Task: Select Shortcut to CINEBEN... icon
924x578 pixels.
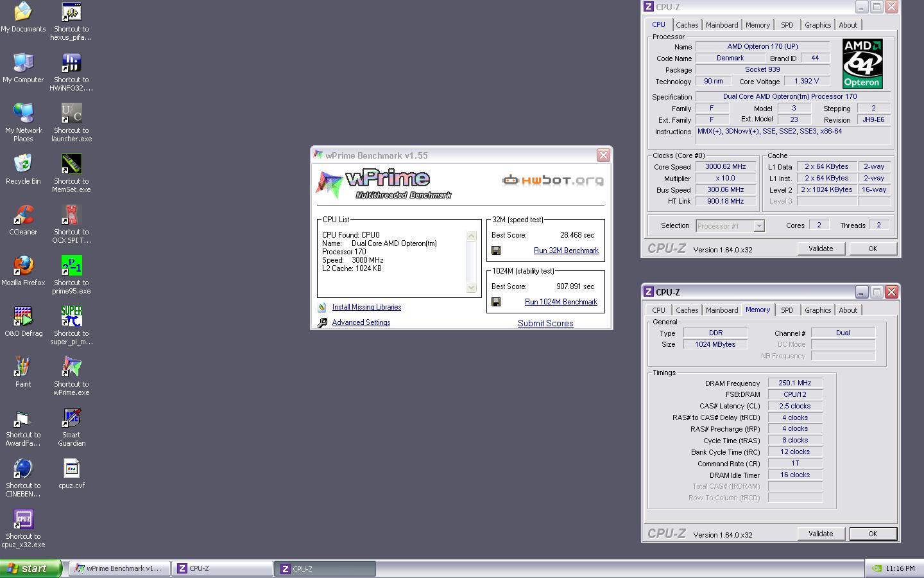Action: [x=23, y=478]
